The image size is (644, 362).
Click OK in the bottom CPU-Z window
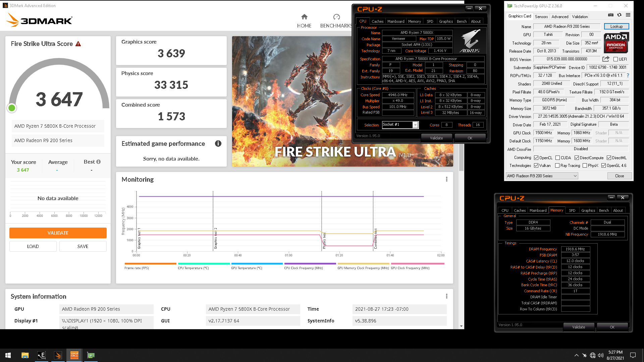coord(612,327)
